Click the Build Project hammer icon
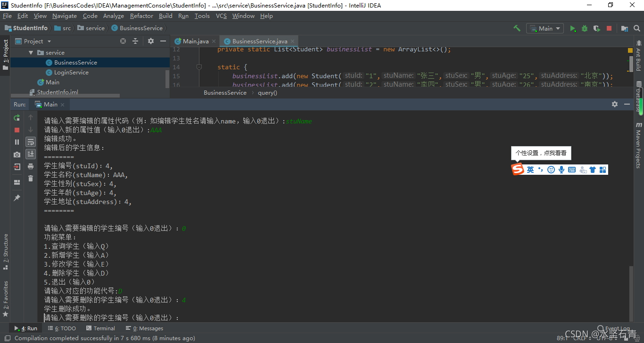 pyautogui.click(x=517, y=28)
